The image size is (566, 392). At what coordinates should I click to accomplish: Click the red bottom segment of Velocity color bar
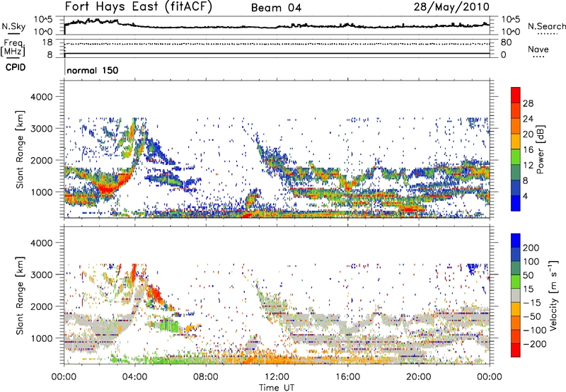[x=516, y=350]
